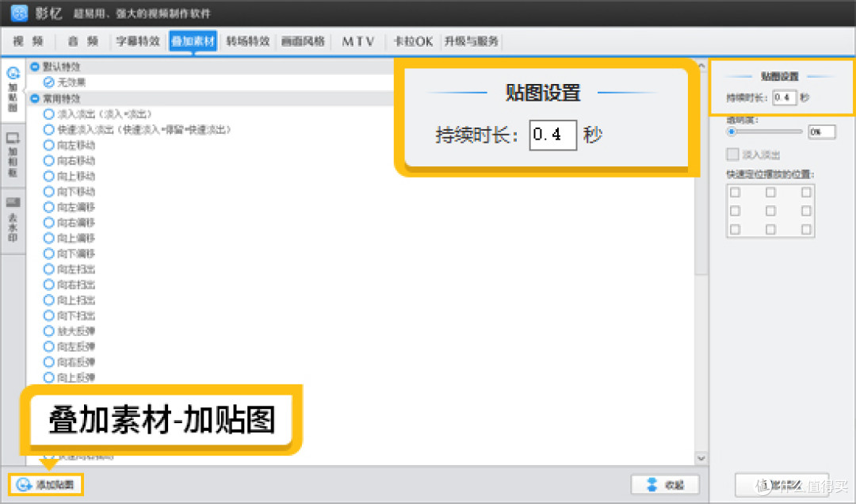Pick the 向右偏移 effect
856x504 pixels.
69,223
